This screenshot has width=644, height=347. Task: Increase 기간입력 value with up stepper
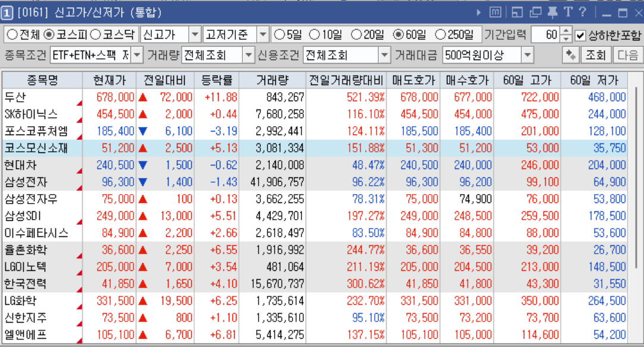click(x=566, y=31)
